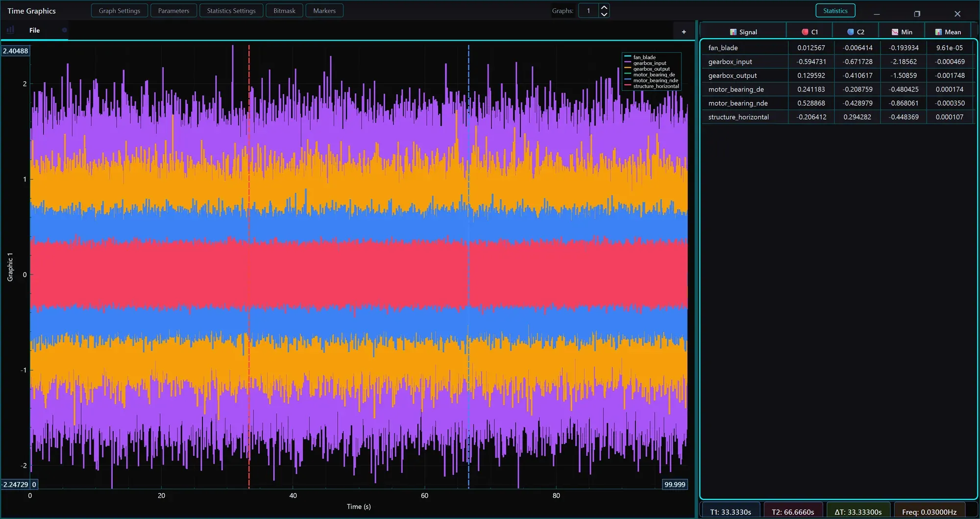Click the C2 blue cursor column header
Image resolution: width=980 pixels, height=519 pixels.
click(856, 32)
